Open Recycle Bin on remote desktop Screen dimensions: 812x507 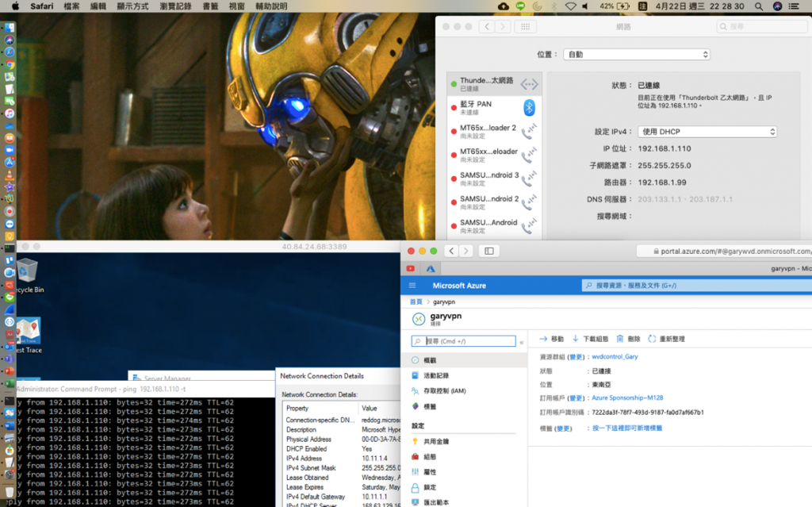click(28, 276)
